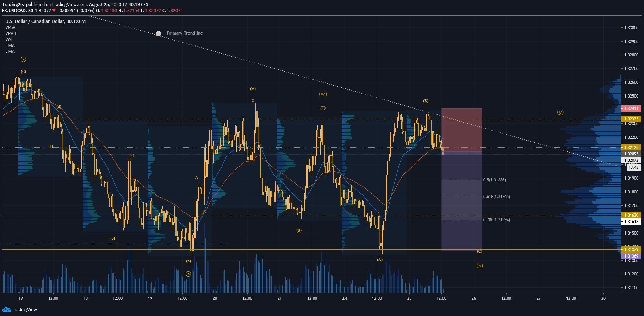
Task: Click the second EMA indicator label
Action: [10, 51]
